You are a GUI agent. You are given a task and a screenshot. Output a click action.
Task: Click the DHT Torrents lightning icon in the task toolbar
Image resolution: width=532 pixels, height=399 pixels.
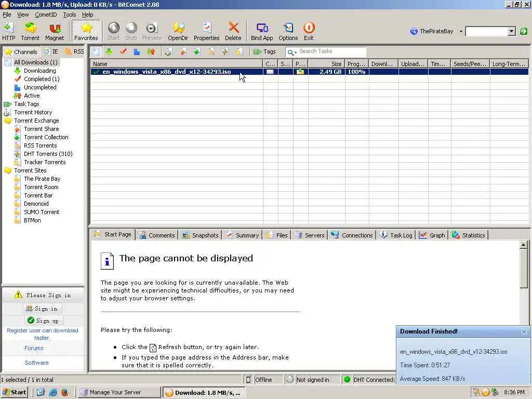[x=225, y=51]
